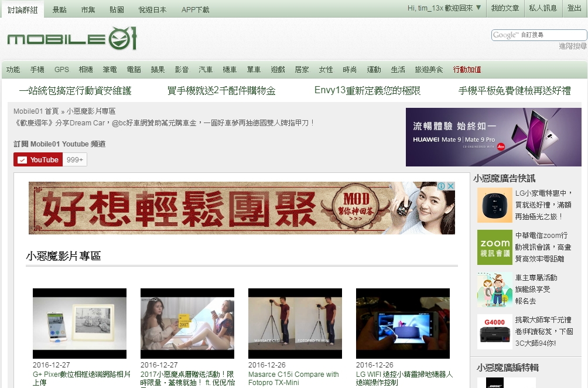Click 登出 to log out

pyautogui.click(x=574, y=8)
